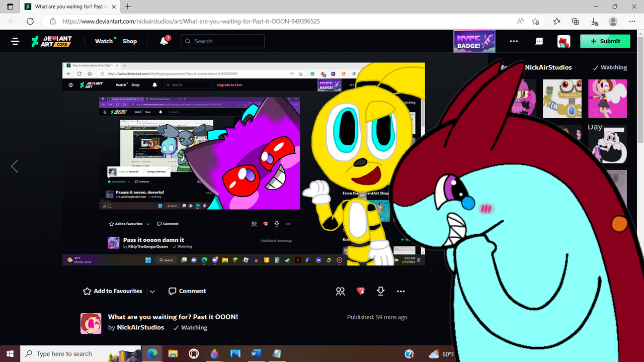
Task: Start Read aloud from the address bar
Action: point(521,21)
